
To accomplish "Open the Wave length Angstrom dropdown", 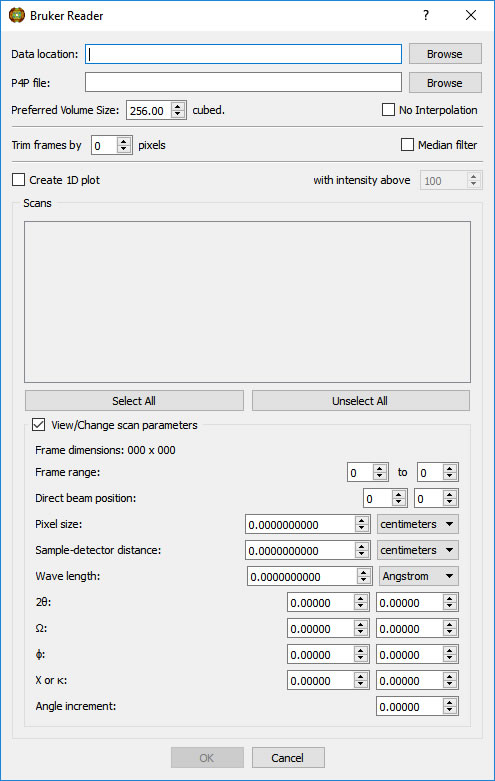I will [418, 576].
